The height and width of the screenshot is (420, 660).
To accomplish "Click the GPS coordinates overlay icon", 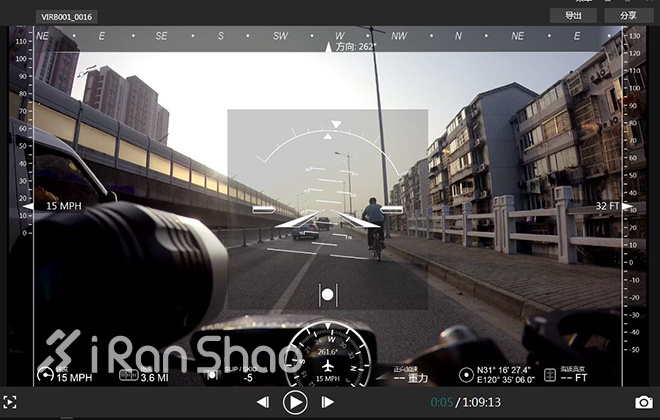I will [466, 374].
